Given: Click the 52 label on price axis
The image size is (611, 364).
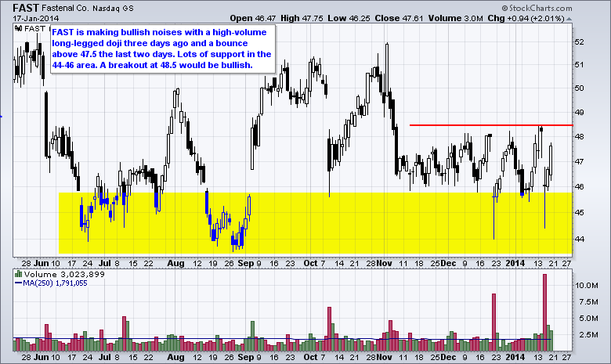Looking at the screenshot, I should click(x=580, y=42).
